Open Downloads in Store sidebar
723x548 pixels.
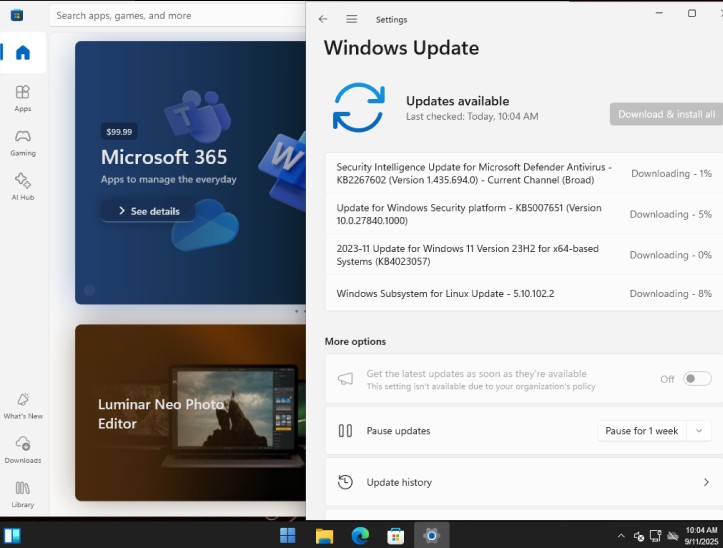click(x=23, y=450)
